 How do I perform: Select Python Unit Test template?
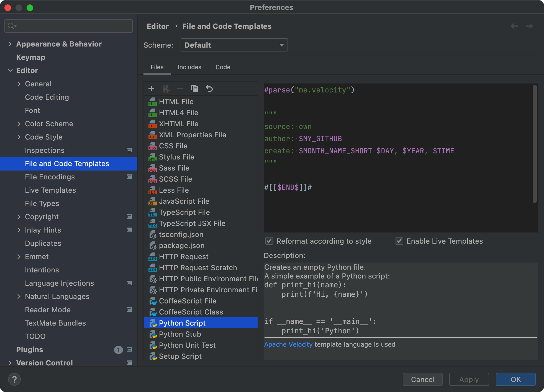point(187,345)
